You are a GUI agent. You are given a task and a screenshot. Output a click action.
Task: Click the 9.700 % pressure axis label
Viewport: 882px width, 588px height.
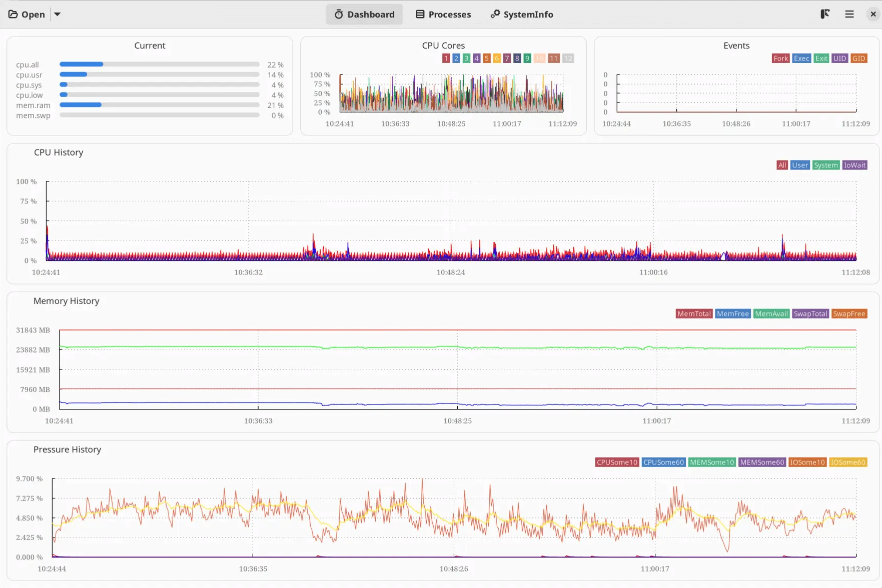tap(30, 479)
